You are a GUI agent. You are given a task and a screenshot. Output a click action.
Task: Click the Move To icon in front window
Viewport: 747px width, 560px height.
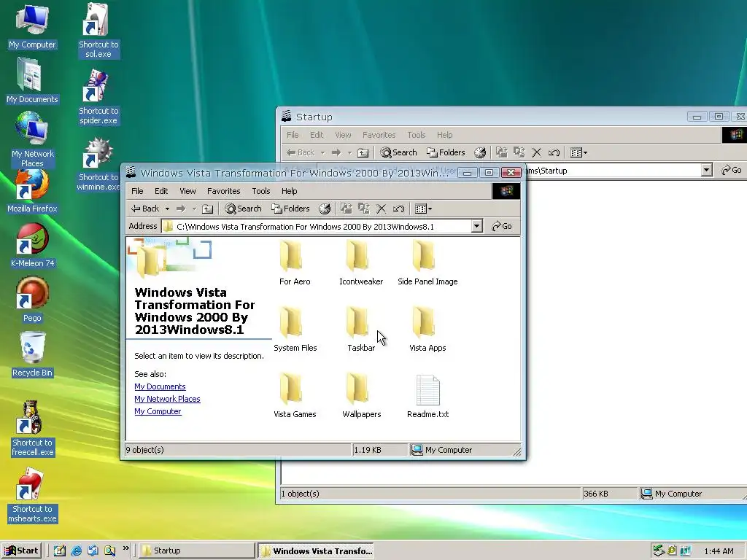[x=347, y=209]
